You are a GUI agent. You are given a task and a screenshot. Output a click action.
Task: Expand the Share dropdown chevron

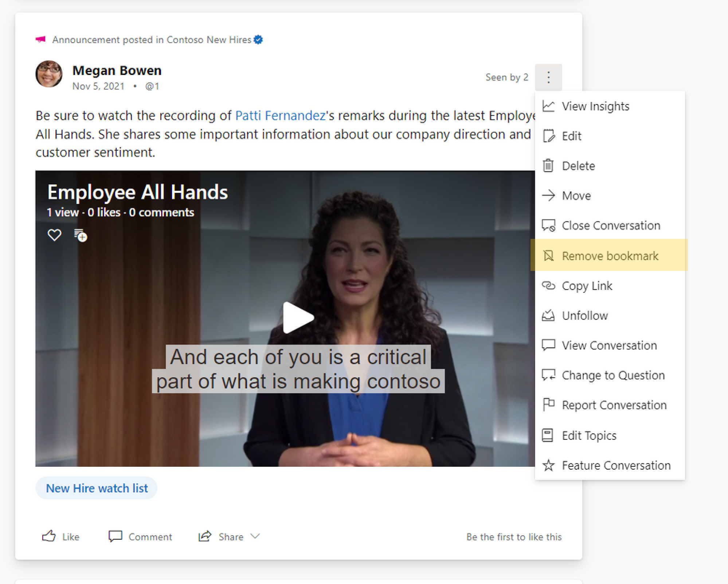pyautogui.click(x=255, y=536)
